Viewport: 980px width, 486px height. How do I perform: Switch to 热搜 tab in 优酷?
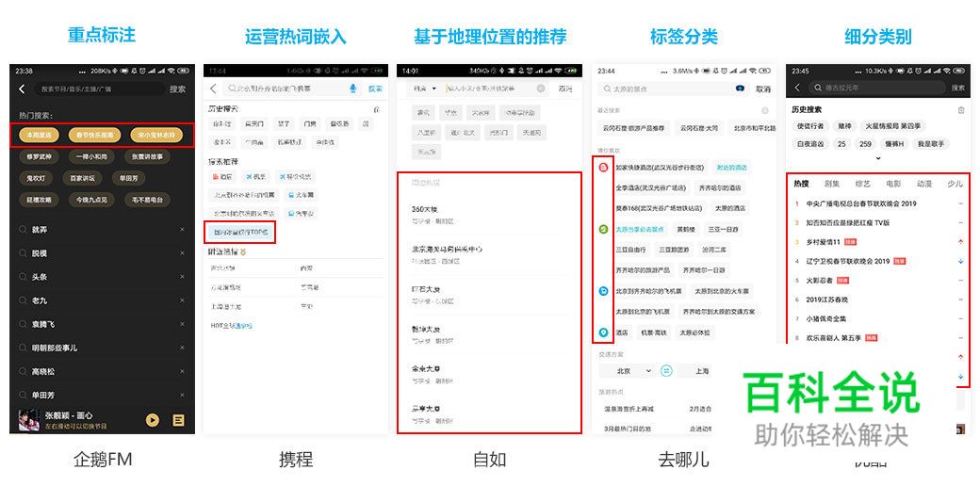point(801,184)
